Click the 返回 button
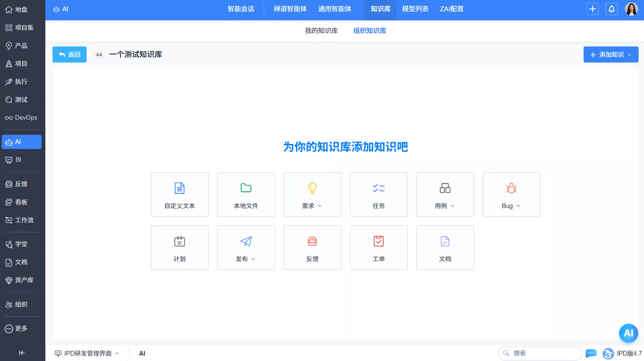Image resolution: width=644 pixels, height=361 pixels. (x=69, y=54)
